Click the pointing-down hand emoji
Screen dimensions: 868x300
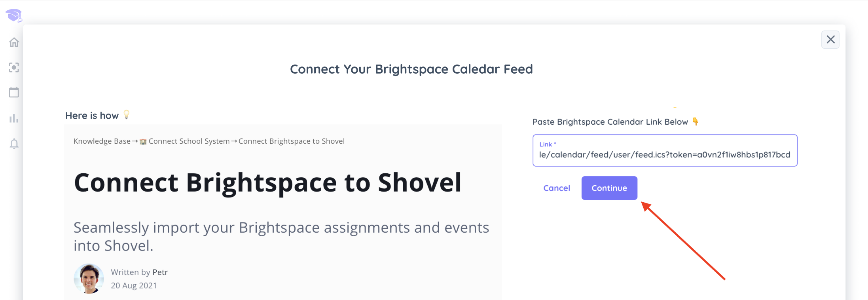coord(695,122)
